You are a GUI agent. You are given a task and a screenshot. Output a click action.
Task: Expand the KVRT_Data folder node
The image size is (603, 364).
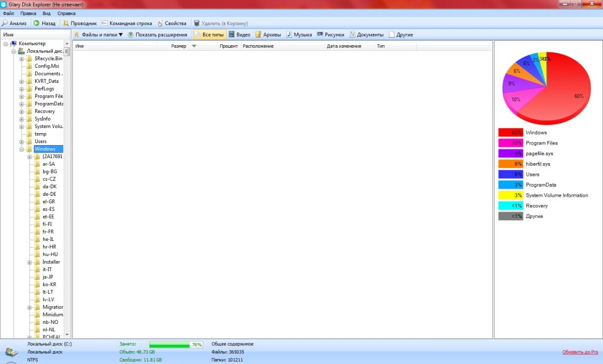(x=22, y=81)
